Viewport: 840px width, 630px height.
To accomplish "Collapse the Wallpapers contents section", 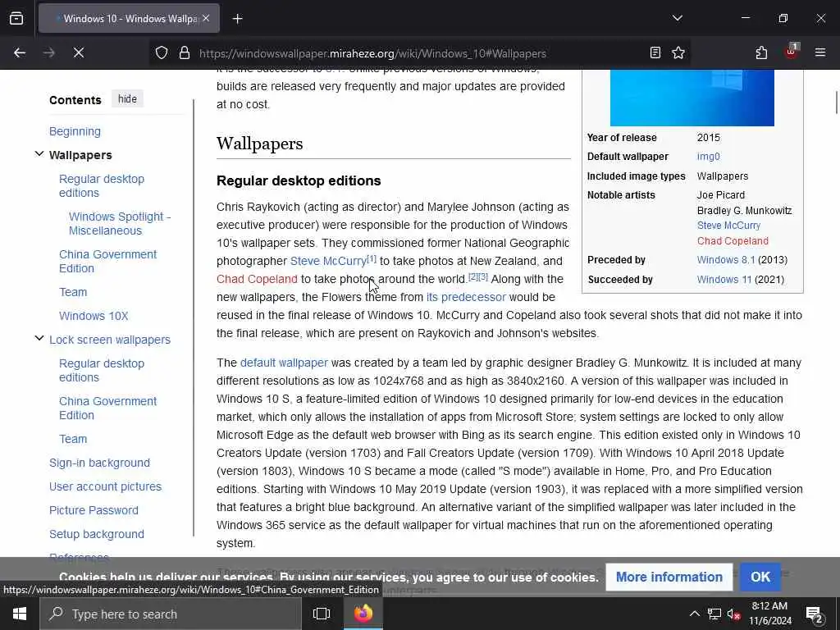I will (x=39, y=154).
